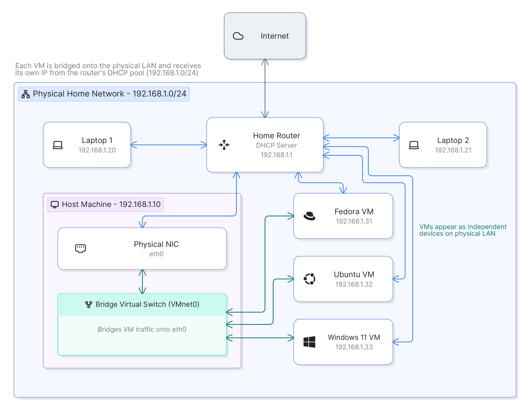Viewport: 532px width, 412px height.
Task: Click the Bridge Virtual Switch branch icon
Action: (89, 305)
